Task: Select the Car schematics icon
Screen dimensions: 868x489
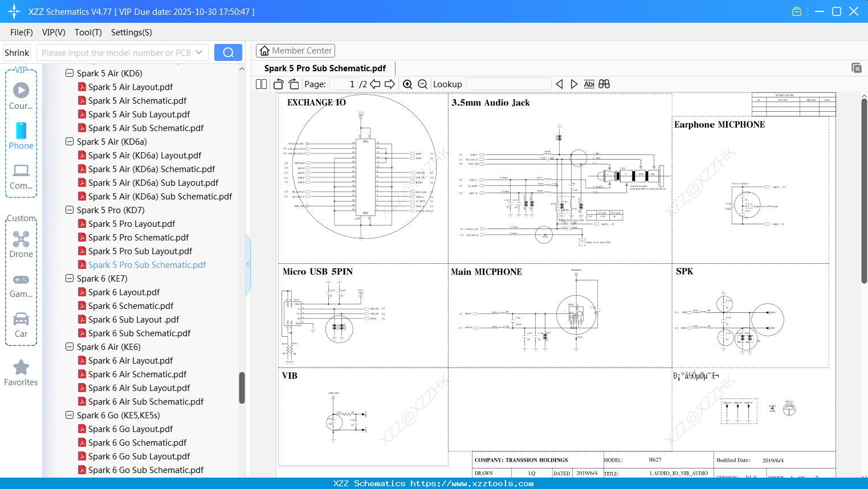Action: pos(21,319)
